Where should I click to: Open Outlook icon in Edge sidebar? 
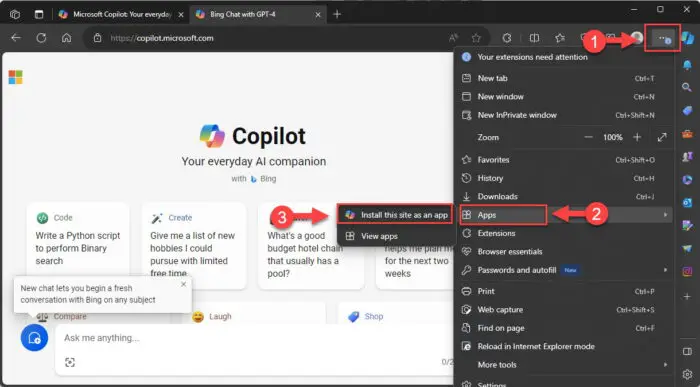[x=688, y=203]
